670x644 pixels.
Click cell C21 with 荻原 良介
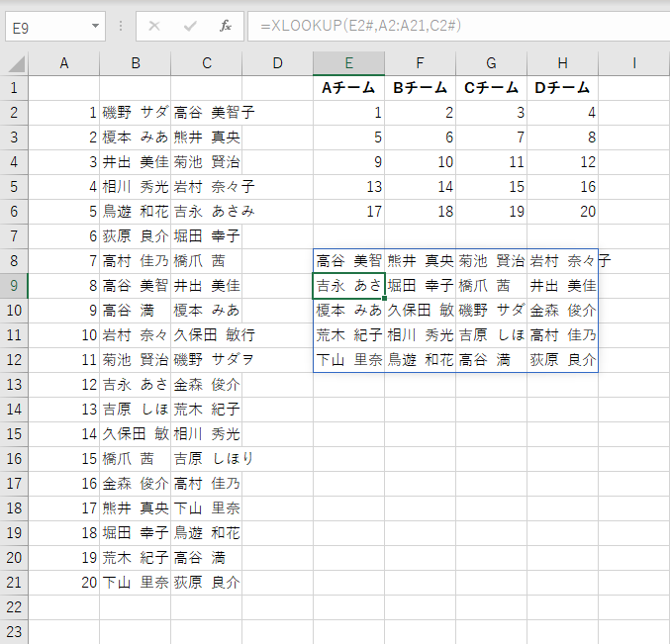[207, 583]
